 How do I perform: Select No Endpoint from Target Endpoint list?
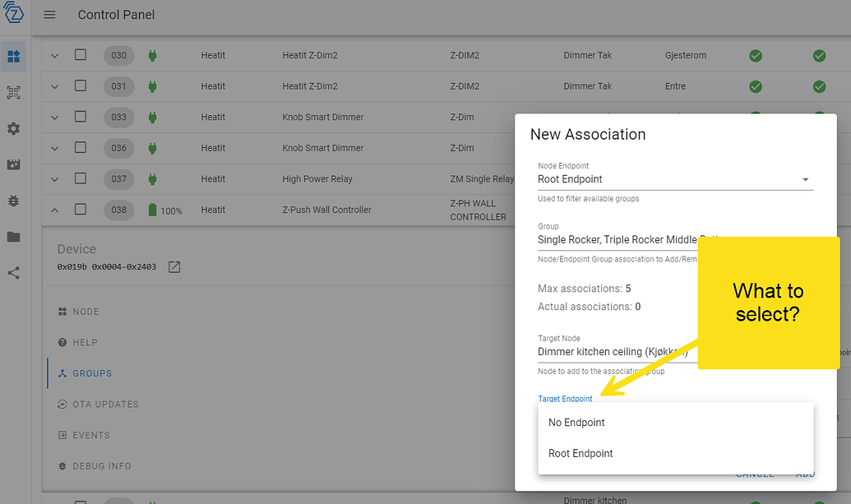point(576,422)
